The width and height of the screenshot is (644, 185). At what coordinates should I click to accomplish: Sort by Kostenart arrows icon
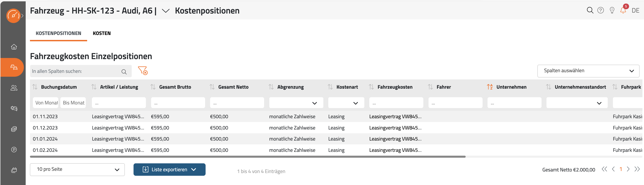pyautogui.click(x=330, y=87)
